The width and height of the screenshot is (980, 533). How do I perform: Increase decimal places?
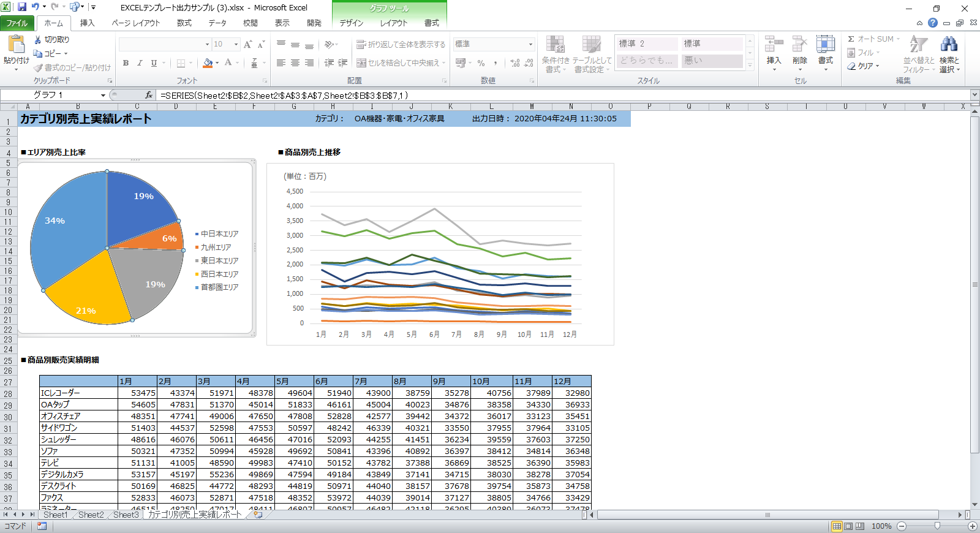[515, 62]
